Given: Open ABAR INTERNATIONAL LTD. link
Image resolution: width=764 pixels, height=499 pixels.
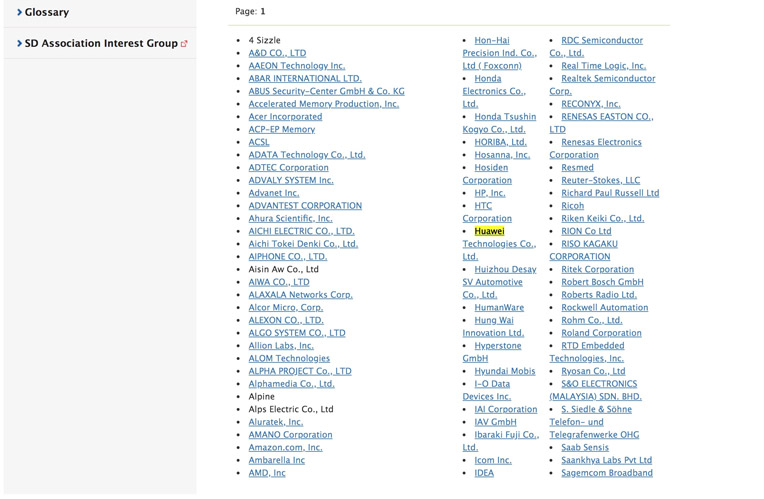Looking at the screenshot, I should click(305, 78).
